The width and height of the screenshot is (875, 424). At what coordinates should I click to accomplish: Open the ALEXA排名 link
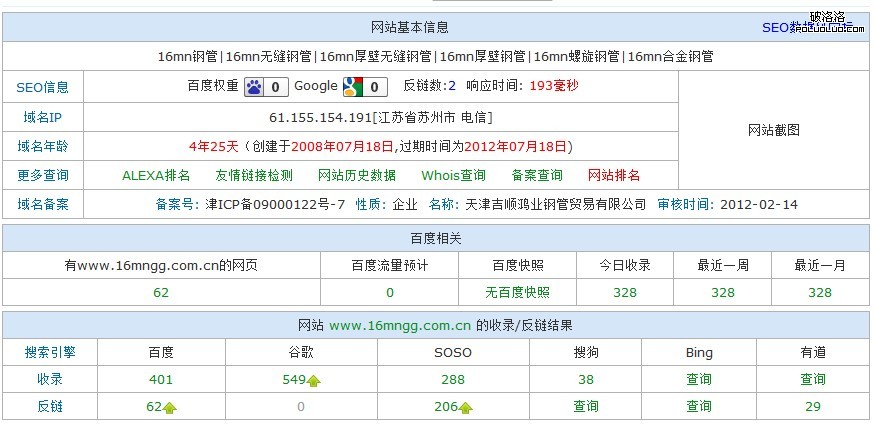coord(156,175)
